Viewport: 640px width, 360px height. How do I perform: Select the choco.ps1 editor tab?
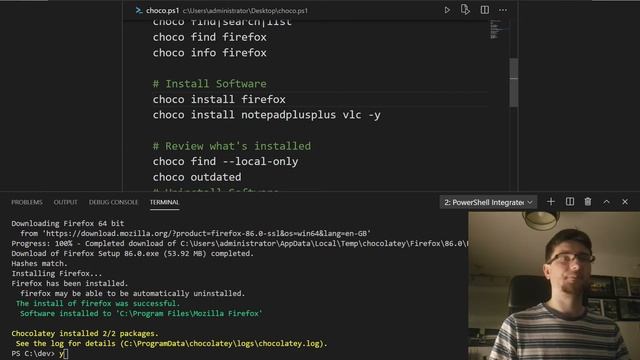[x=162, y=11]
